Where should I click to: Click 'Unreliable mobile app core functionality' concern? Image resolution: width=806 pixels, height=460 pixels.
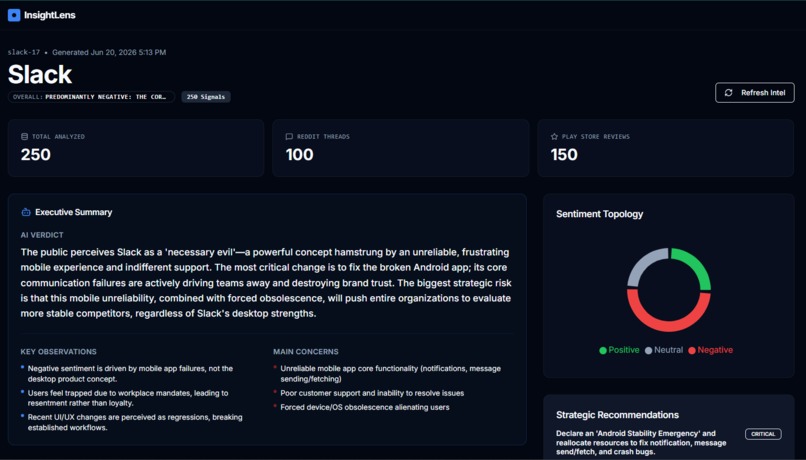coord(391,374)
